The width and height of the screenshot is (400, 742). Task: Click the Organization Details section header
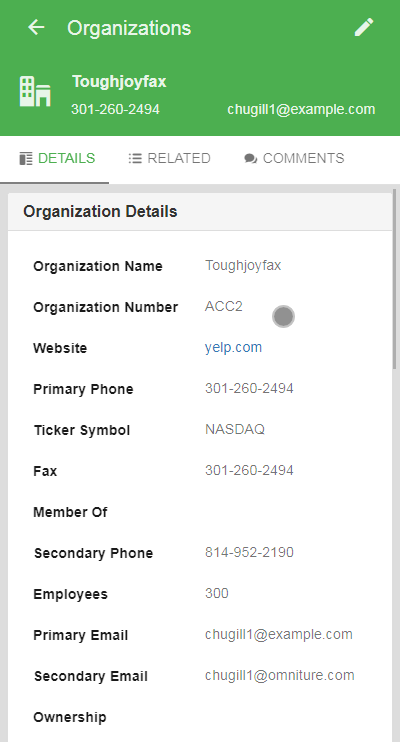pyautogui.click(x=200, y=212)
